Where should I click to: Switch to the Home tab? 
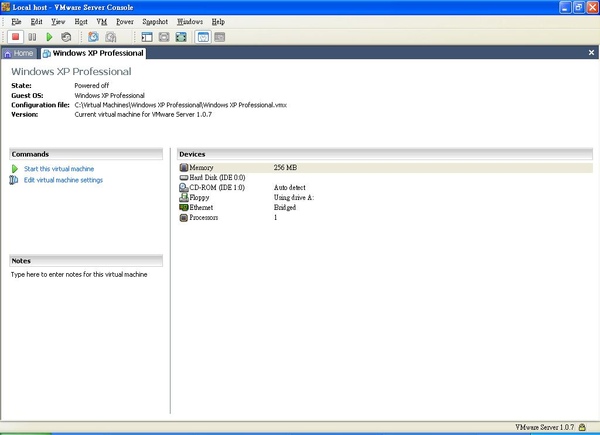19,53
